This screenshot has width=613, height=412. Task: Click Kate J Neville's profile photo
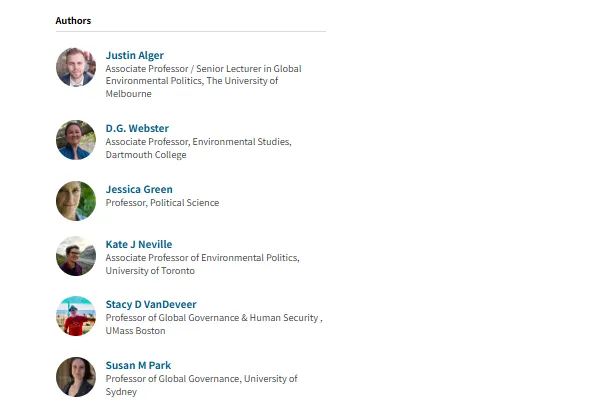pyautogui.click(x=76, y=256)
